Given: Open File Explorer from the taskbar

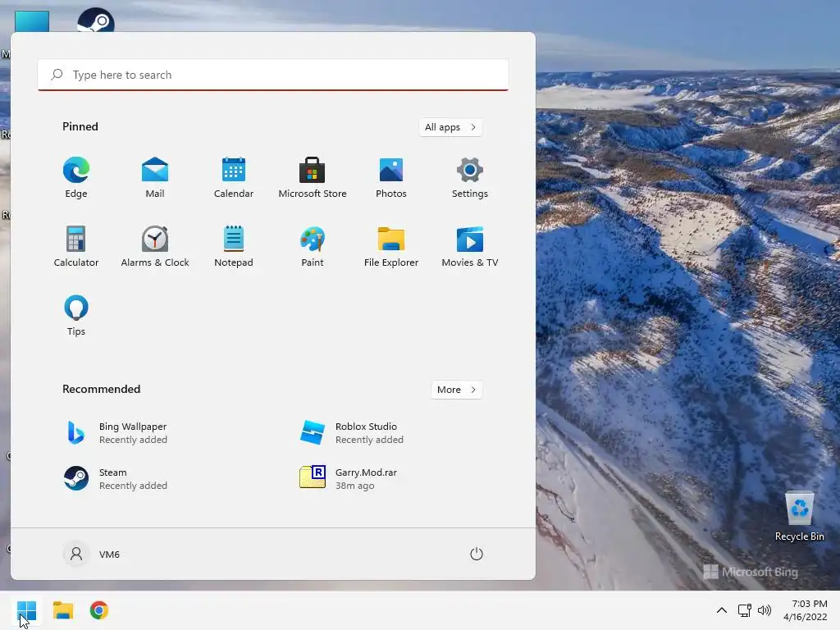Looking at the screenshot, I should coord(63,610).
